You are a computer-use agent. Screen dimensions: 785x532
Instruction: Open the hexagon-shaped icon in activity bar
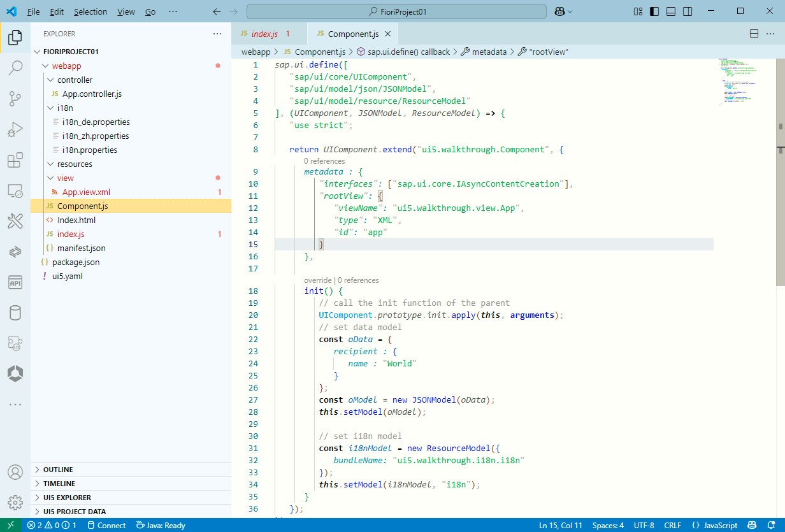click(15, 374)
